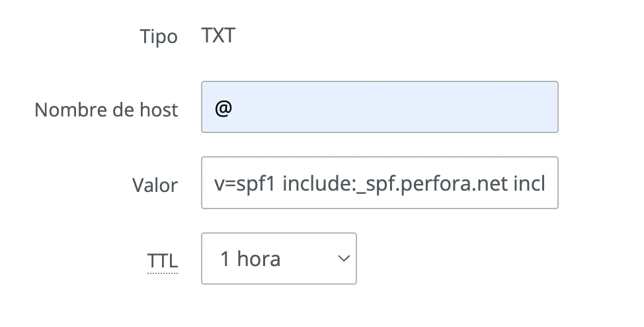Select the "1 hora" text in TTL combo box
Screen dimensions: 644x327
(x=250, y=259)
